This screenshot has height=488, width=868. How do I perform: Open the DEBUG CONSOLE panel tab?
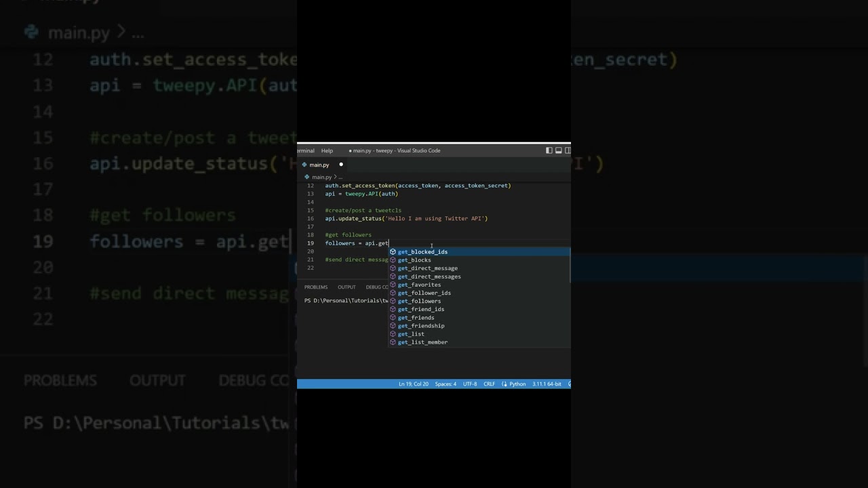[x=377, y=287]
